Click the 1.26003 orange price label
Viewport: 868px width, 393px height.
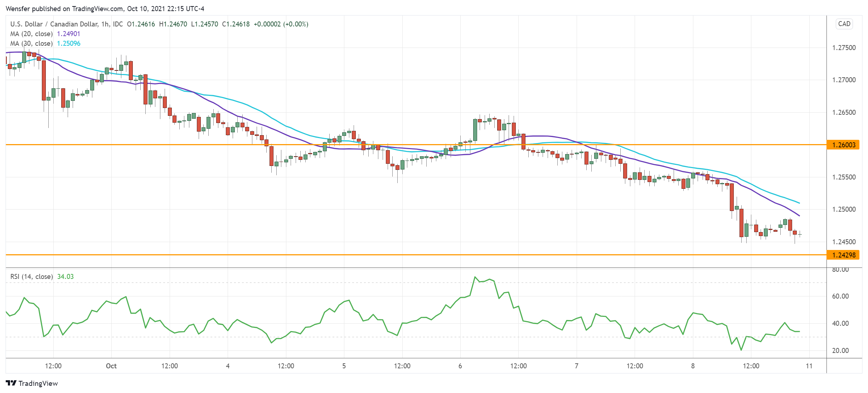(x=843, y=145)
